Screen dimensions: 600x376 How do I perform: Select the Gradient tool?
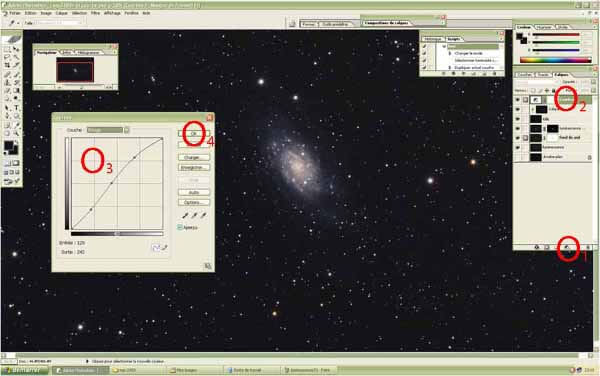click(x=16, y=91)
